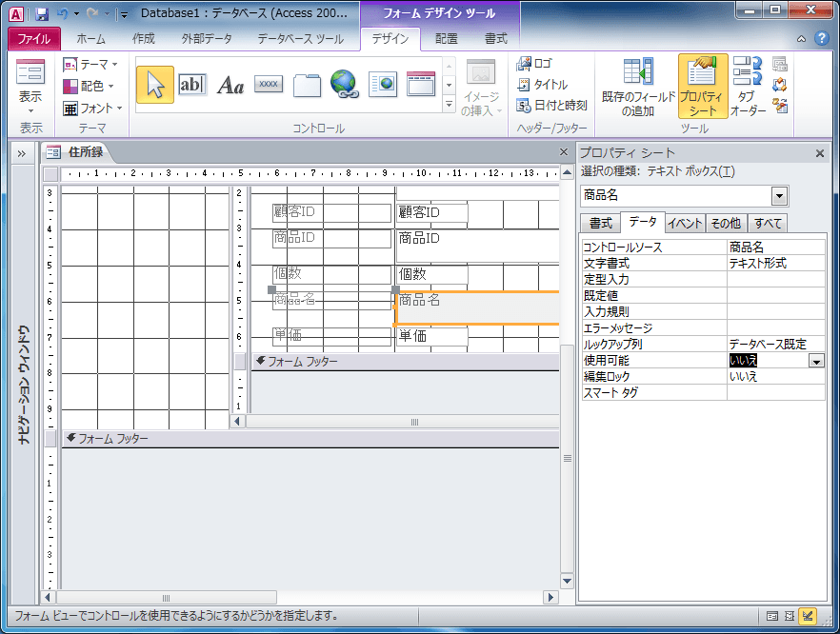Click 既存のフィールドの追加 button
This screenshot has width=840, height=634.
(x=637, y=87)
